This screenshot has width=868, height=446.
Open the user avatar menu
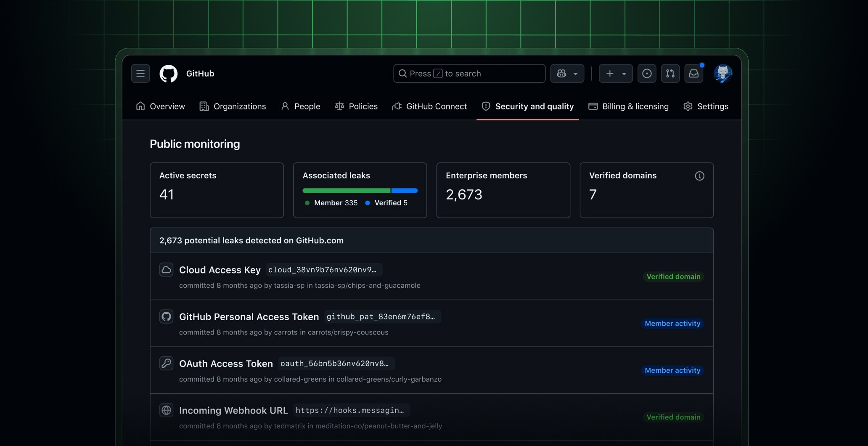pos(723,74)
